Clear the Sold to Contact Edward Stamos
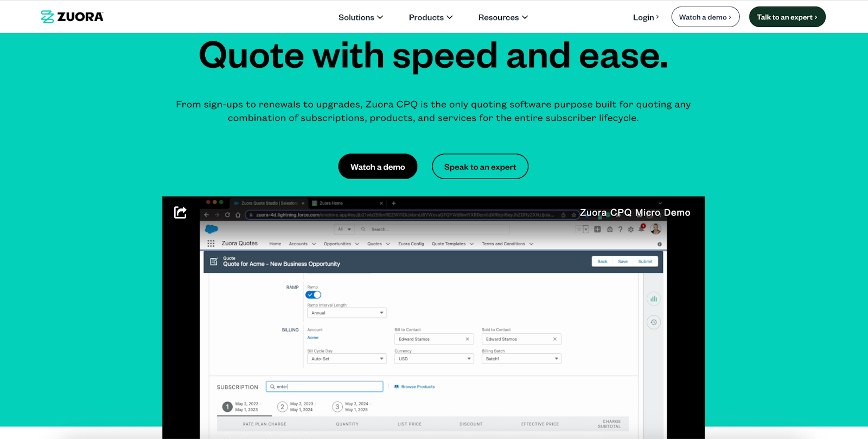Image resolution: width=868 pixels, height=439 pixels. [x=555, y=339]
